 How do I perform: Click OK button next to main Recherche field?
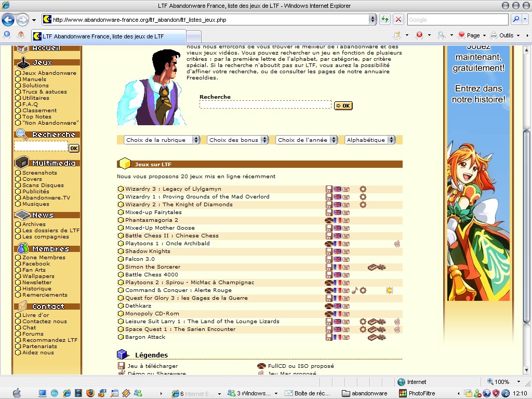click(x=343, y=105)
